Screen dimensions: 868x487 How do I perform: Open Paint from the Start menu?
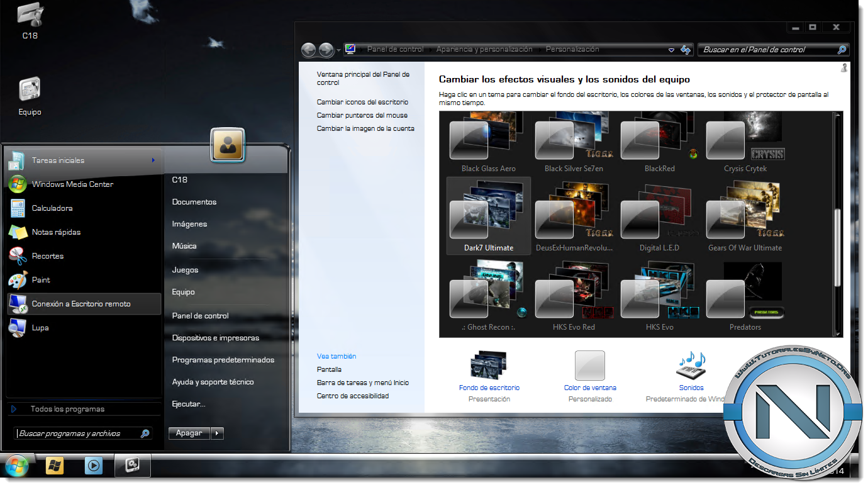(84, 280)
